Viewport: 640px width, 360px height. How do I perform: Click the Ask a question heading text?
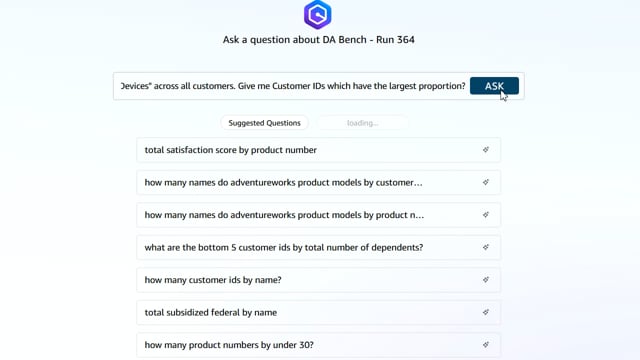pyautogui.click(x=319, y=40)
